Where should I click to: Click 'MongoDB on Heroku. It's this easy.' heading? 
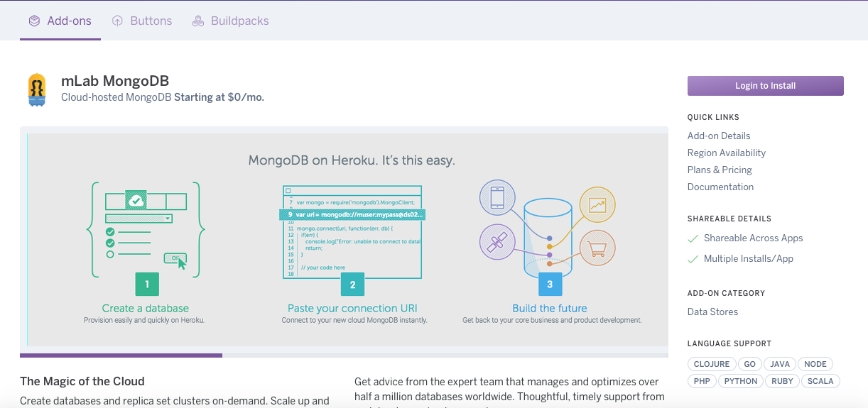[352, 160]
